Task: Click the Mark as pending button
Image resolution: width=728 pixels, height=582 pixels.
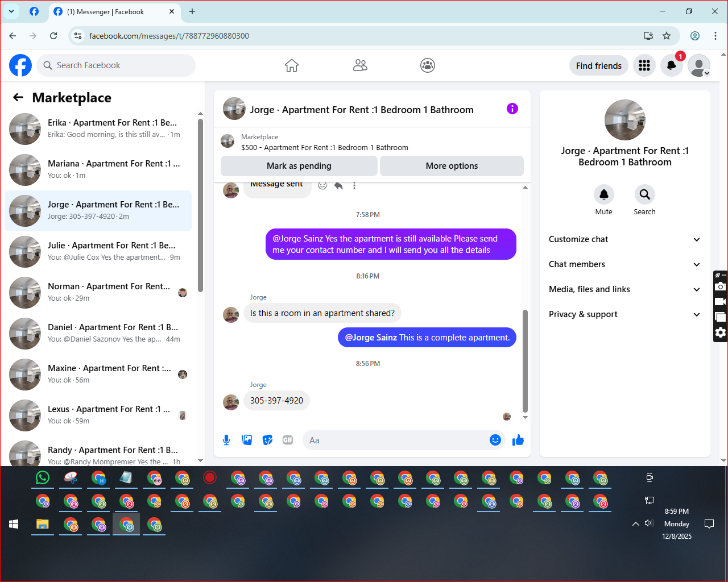Action: pos(299,166)
